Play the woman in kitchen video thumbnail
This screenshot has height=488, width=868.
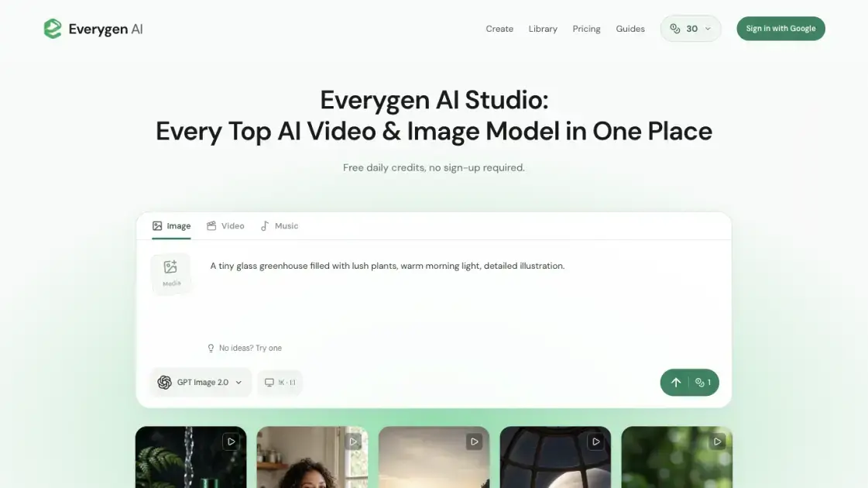pos(352,442)
